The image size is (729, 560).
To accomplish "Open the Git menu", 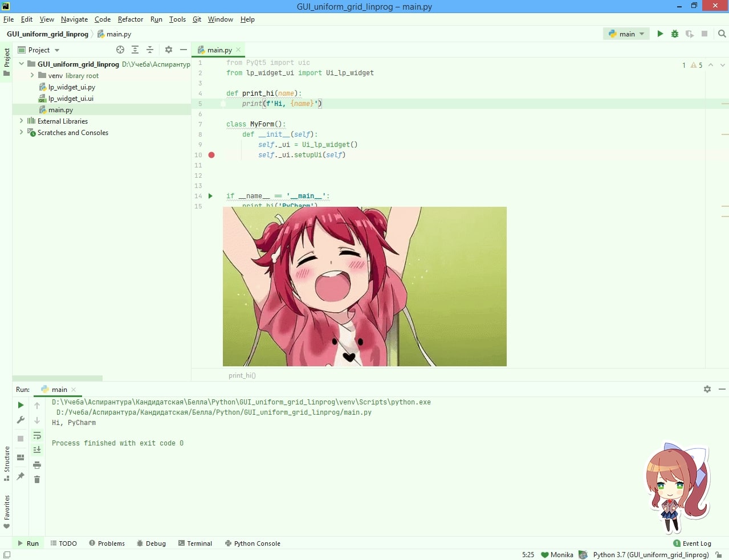I will (197, 19).
